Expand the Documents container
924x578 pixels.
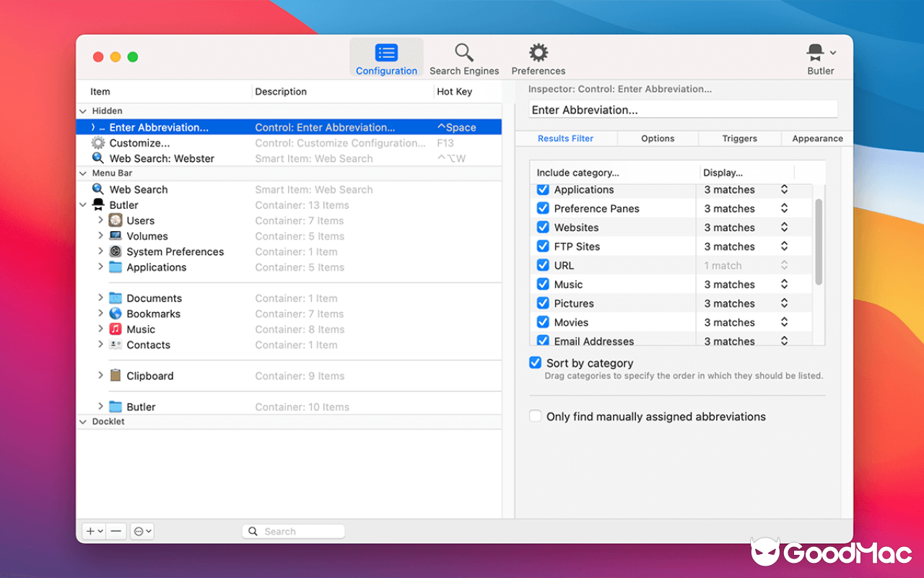click(101, 298)
